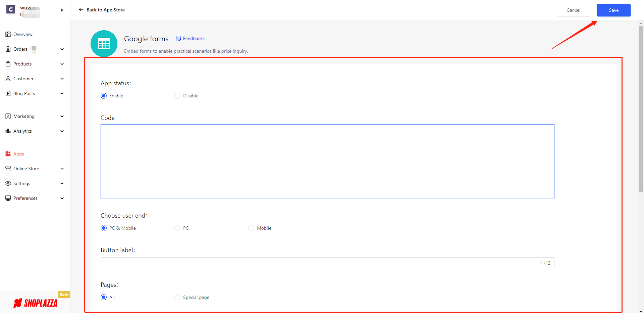Click the Blog Posts document icon

(8, 93)
